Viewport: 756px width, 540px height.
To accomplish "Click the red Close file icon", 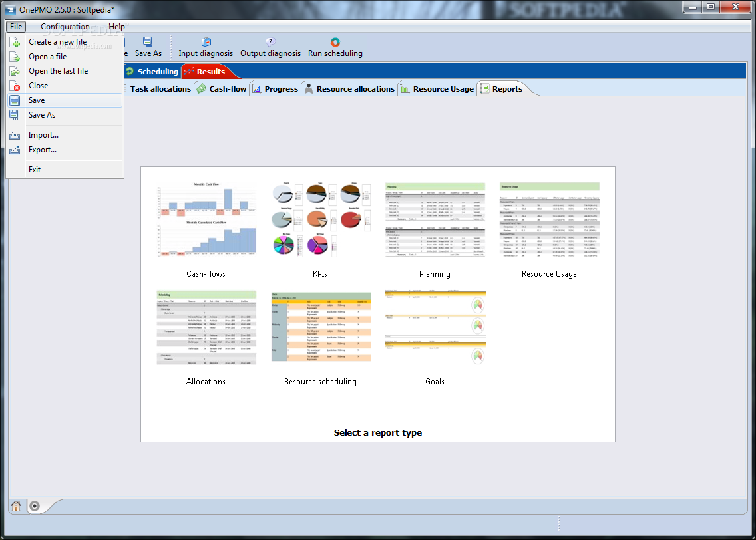I will pos(15,86).
